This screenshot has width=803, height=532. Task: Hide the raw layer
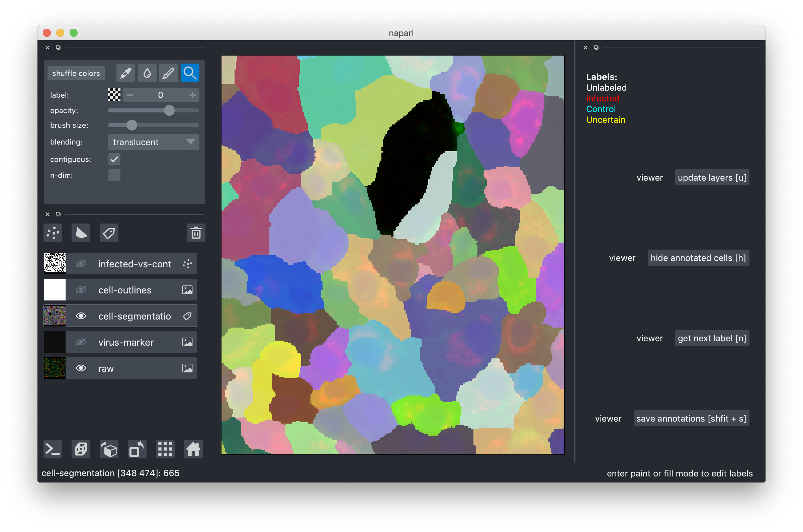81,368
